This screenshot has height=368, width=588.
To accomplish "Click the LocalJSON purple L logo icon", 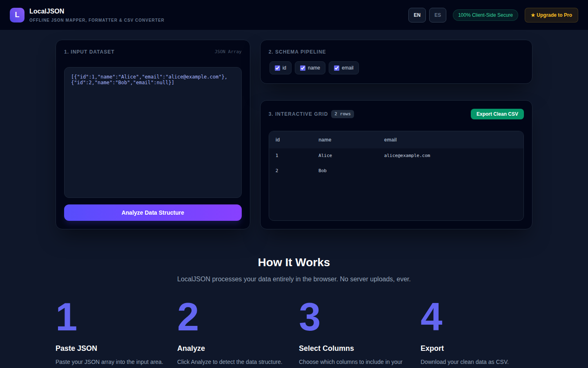I will pos(17,15).
